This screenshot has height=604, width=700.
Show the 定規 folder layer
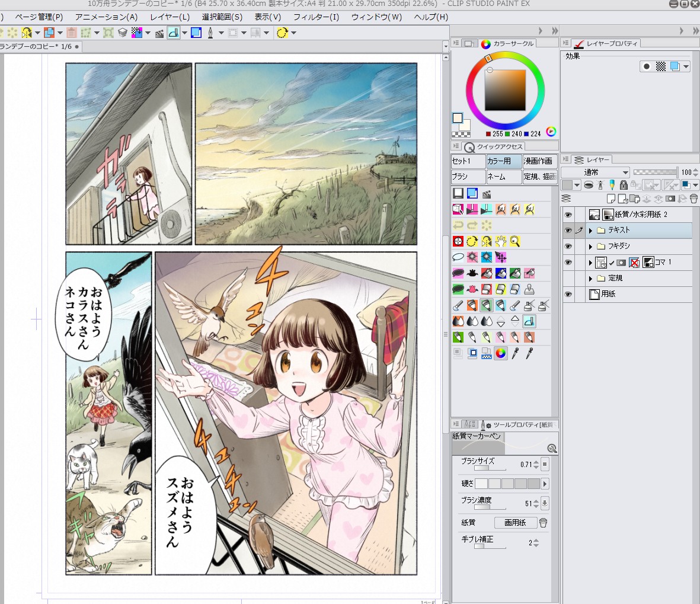(568, 278)
